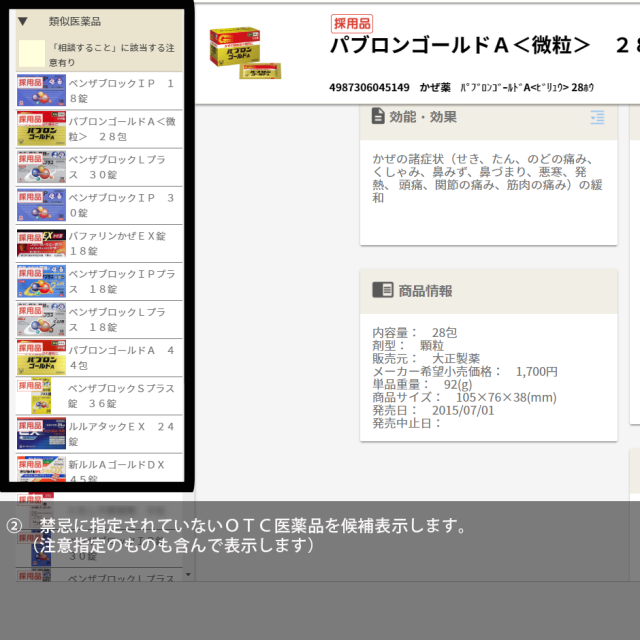Viewport: 640px width, 640px height.
Task: Click 商品サイズ 105×76×38(mm) line
Action: click(464, 397)
